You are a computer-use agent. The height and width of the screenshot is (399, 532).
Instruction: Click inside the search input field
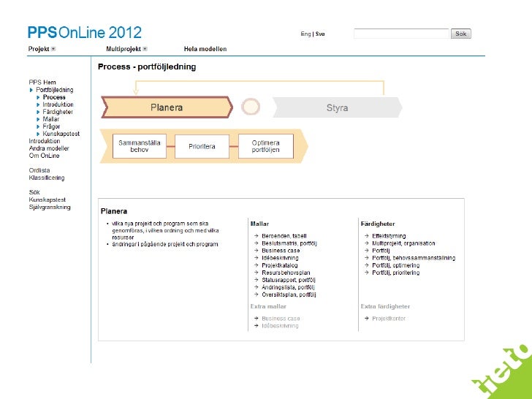401,34
